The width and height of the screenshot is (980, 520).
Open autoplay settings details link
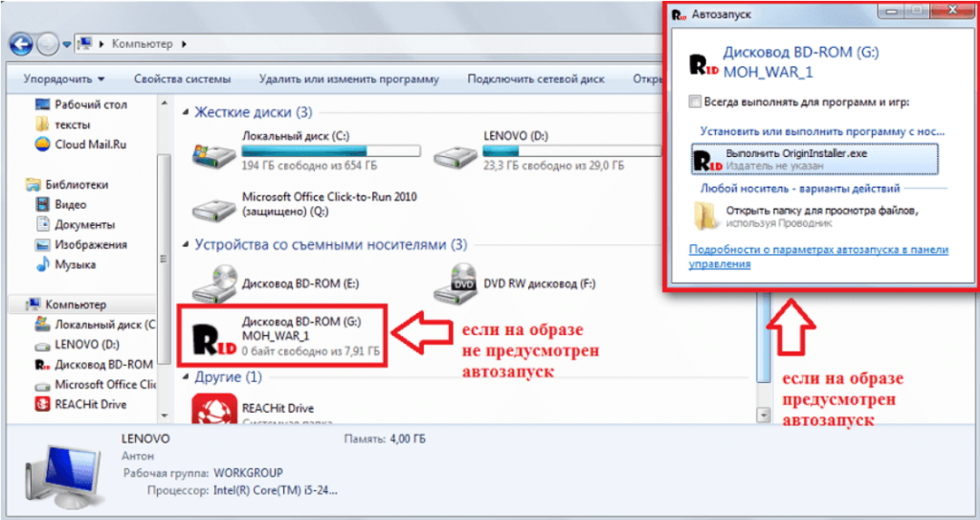pyautogui.click(x=818, y=257)
